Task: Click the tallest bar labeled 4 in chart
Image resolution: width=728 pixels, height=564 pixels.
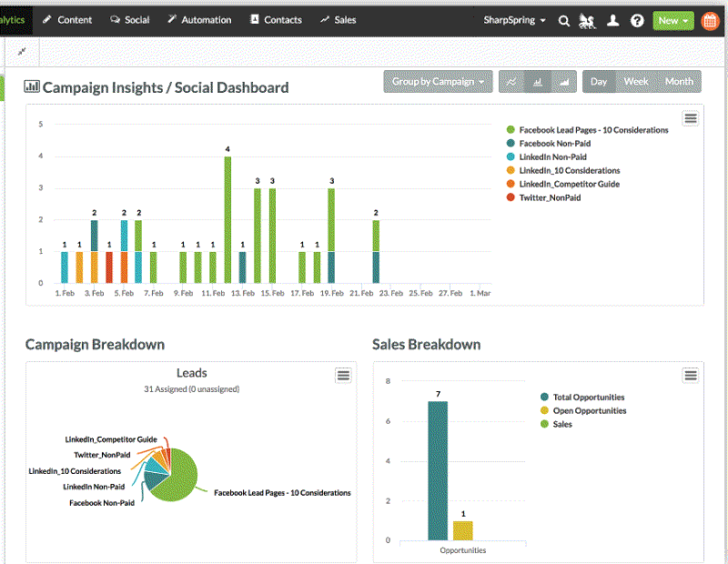Action: 226,218
